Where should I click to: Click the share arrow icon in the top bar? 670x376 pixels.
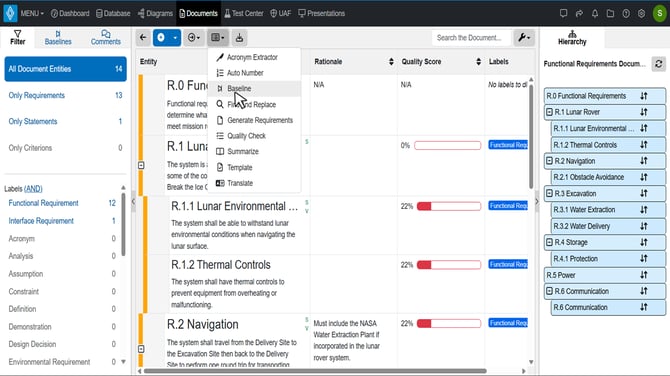(x=579, y=14)
